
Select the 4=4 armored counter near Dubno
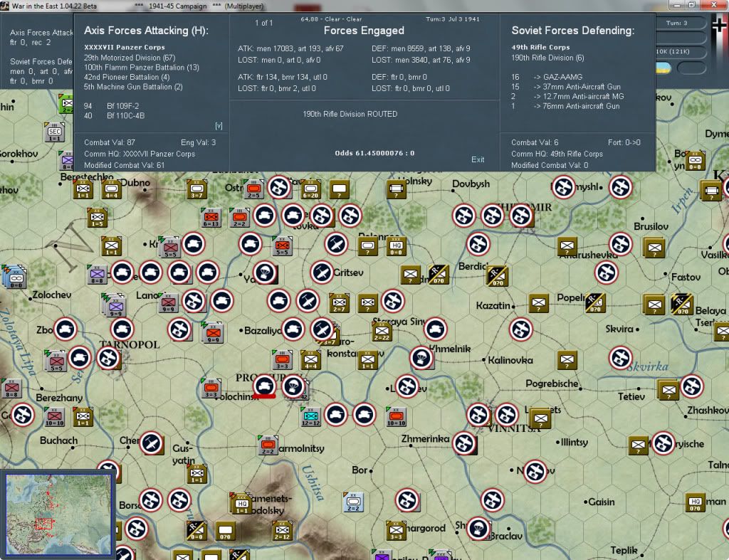click(112, 189)
